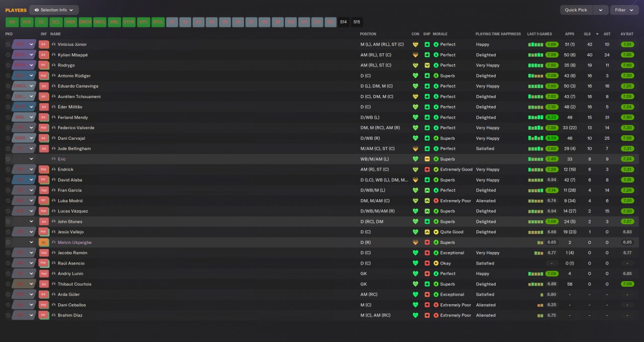This screenshot has width=644, height=342.
Task: Click the morale icon for Dani Ceballos
Action: pos(436,305)
